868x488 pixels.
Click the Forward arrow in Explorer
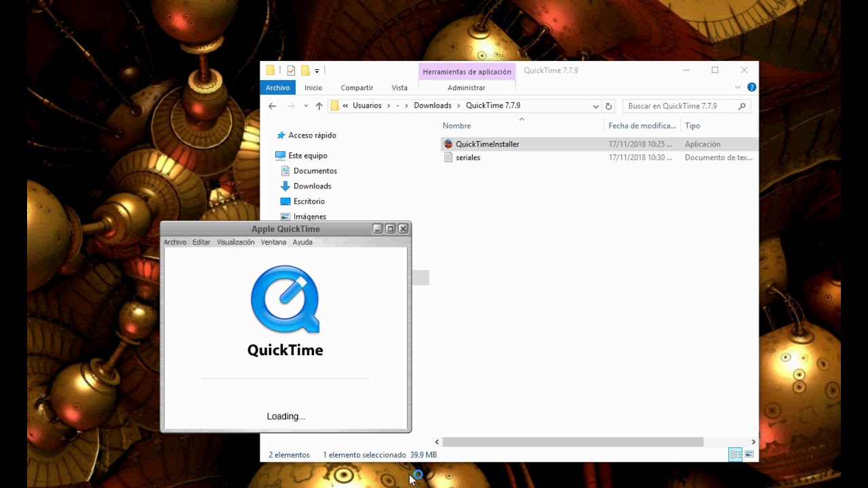291,106
